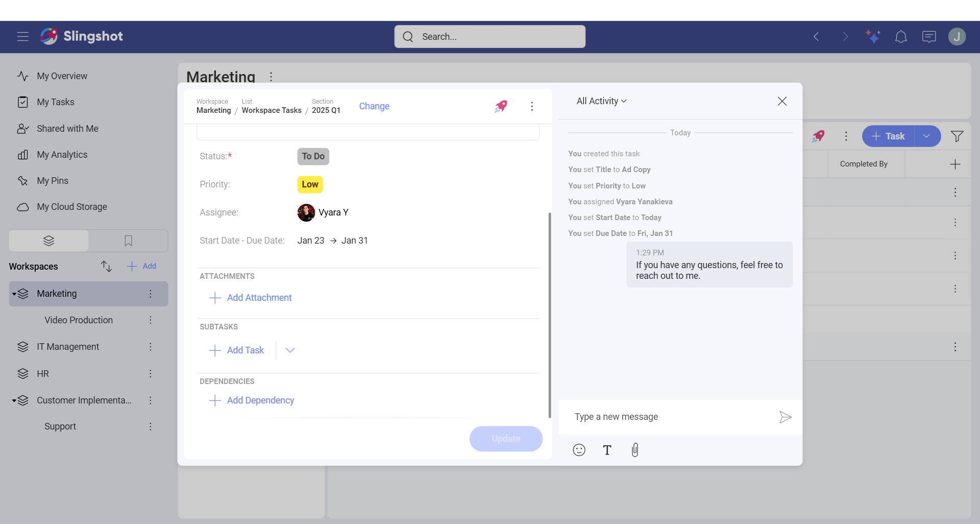This screenshot has width=980, height=524.
Task: Open My Pins
Action: tap(52, 181)
